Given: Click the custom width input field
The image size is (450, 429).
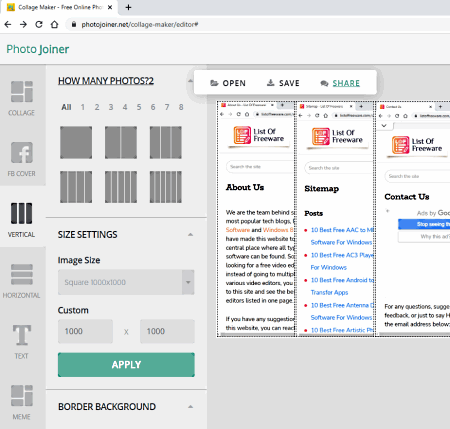Looking at the screenshot, I should [x=85, y=331].
